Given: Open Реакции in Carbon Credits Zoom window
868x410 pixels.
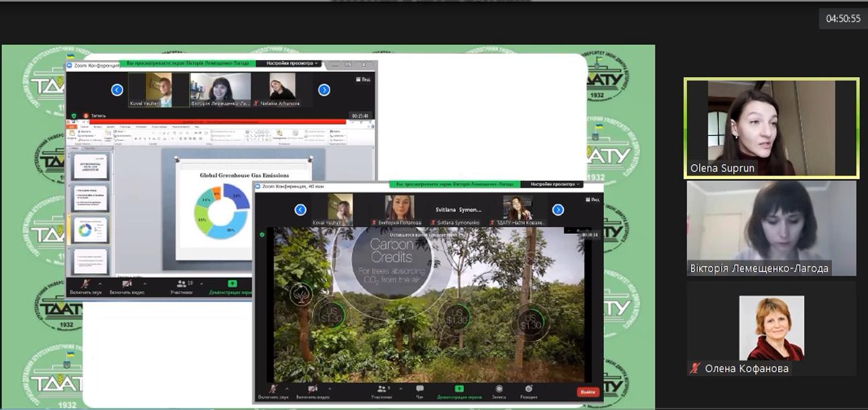Looking at the screenshot, I should click(x=528, y=391).
